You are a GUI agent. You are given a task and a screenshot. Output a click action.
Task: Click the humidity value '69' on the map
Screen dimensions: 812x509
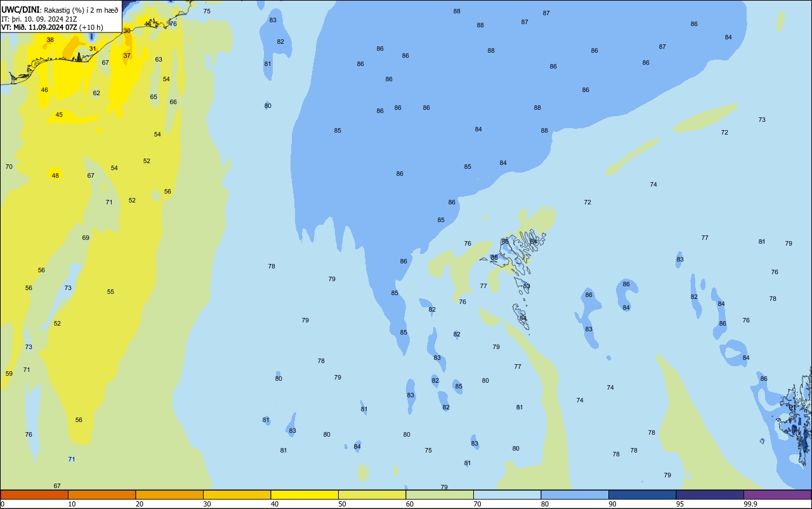coord(86,237)
